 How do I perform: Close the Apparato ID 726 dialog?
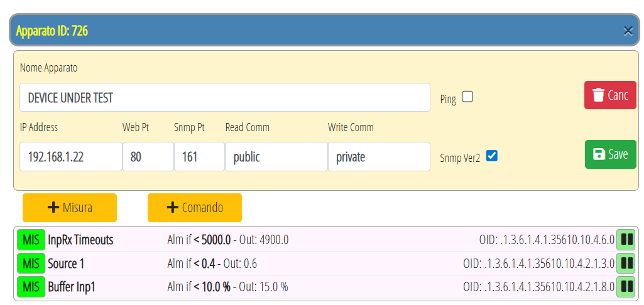[x=628, y=31]
